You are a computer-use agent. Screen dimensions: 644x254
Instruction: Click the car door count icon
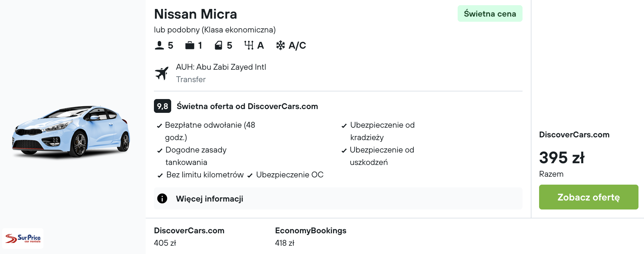(x=218, y=46)
